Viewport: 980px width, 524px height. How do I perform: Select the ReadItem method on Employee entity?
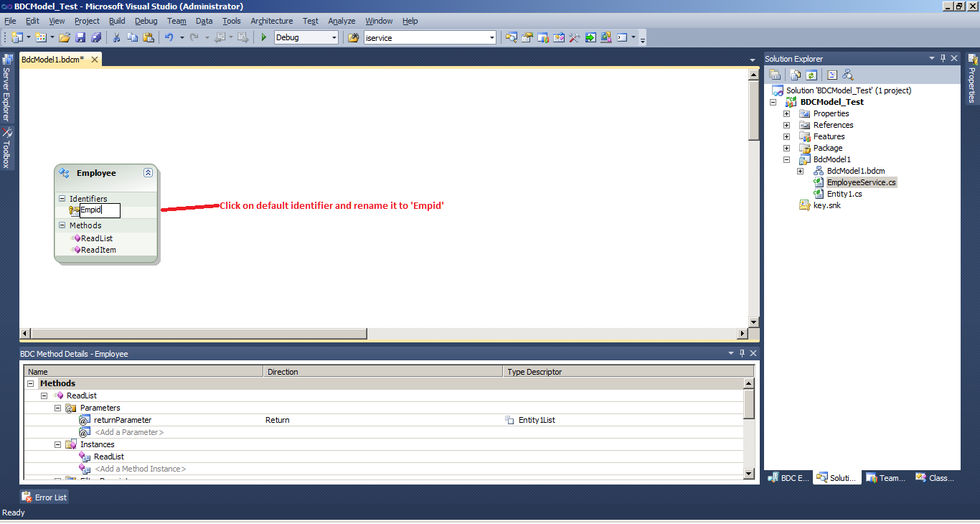(x=98, y=250)
